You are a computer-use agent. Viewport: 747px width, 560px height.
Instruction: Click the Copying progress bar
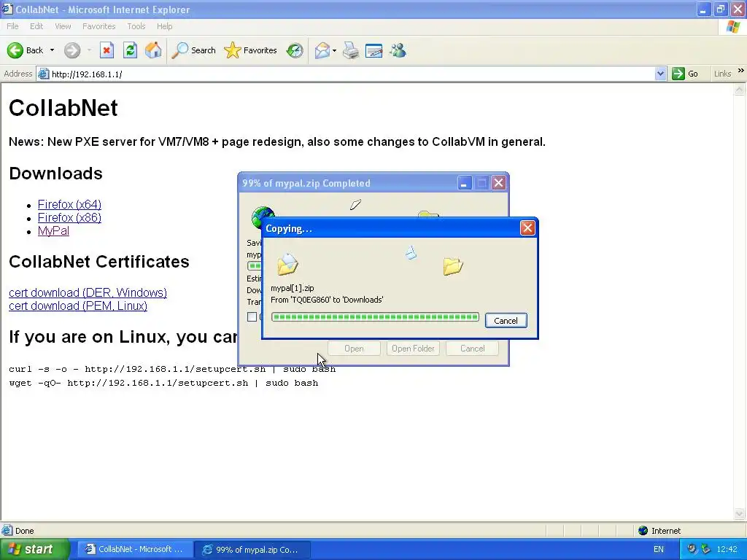point(375,317)
